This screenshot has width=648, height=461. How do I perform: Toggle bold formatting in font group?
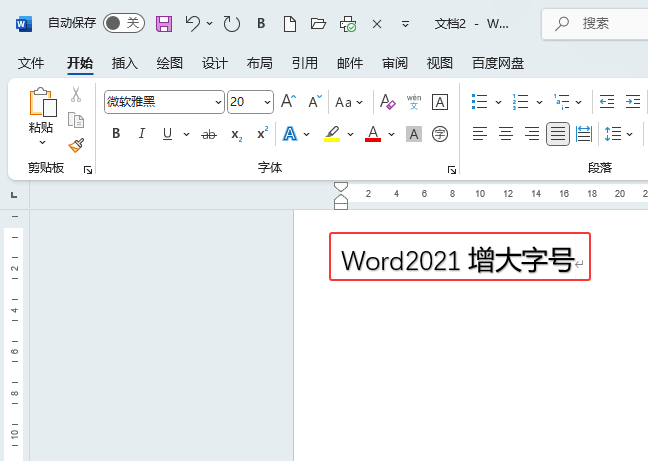(116, 133)
